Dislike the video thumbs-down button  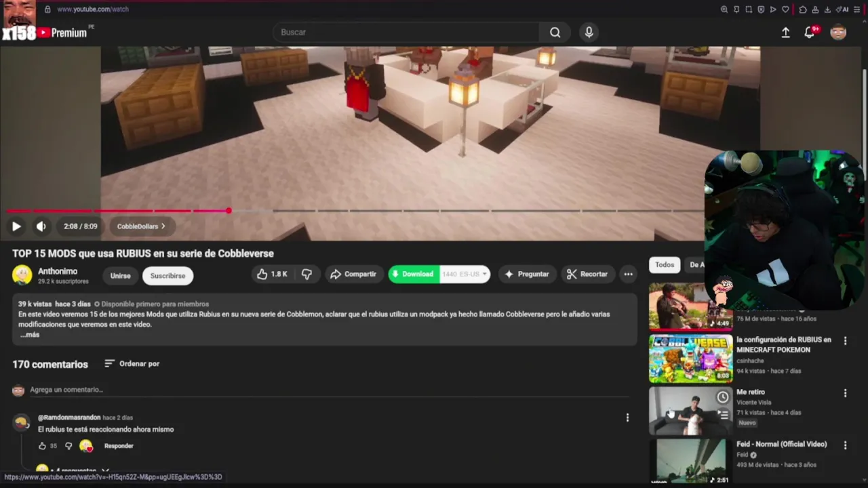click(x=307, y=274)
